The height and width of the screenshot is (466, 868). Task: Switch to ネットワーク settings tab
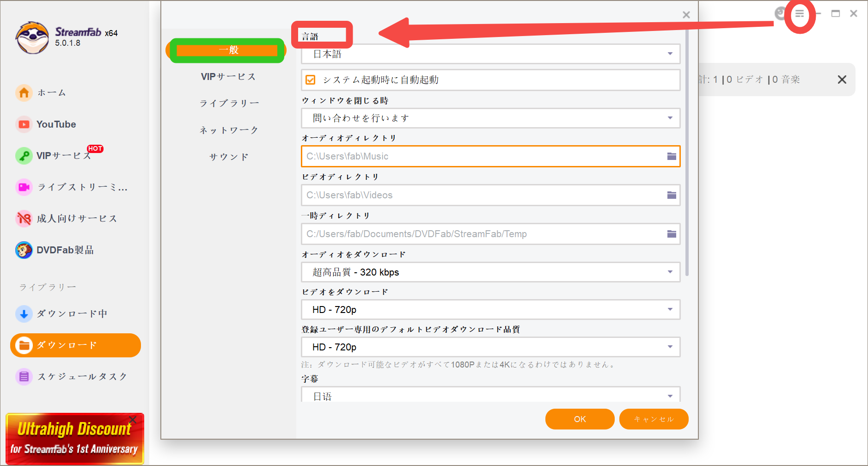(x=229, y=130)
